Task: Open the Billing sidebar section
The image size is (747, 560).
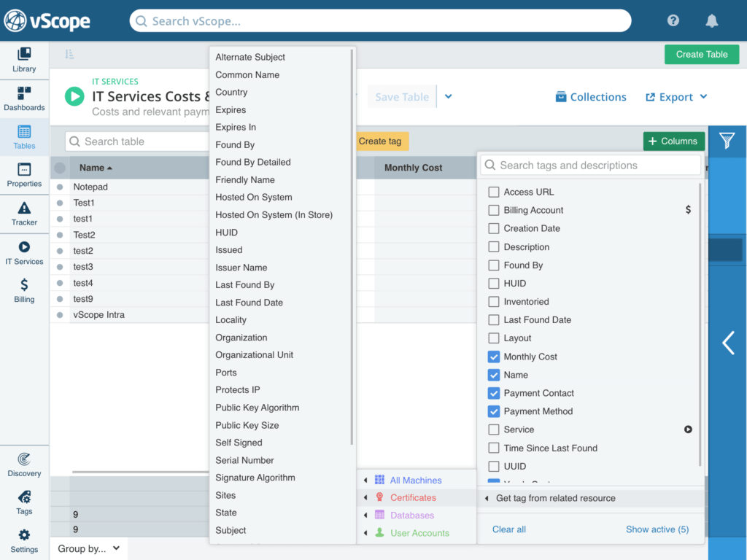Action: pyautogui.click(x=24, y=290)
